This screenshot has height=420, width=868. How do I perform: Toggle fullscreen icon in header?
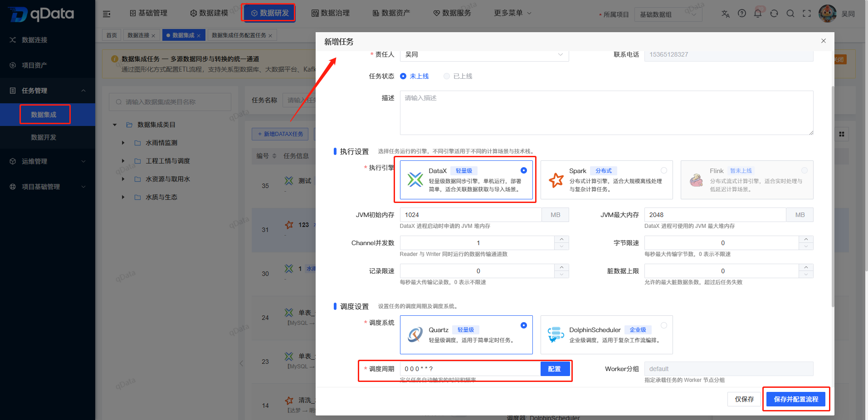[807, 14]
